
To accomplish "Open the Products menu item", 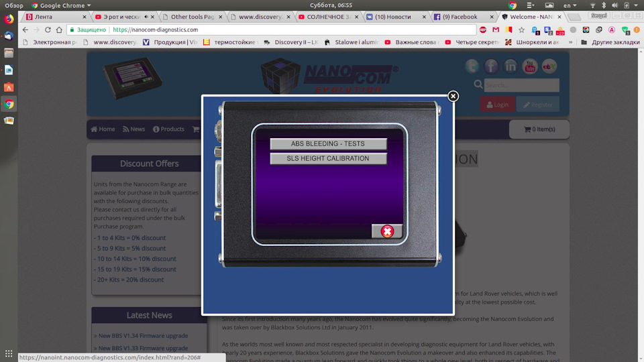I will [168, 129].
